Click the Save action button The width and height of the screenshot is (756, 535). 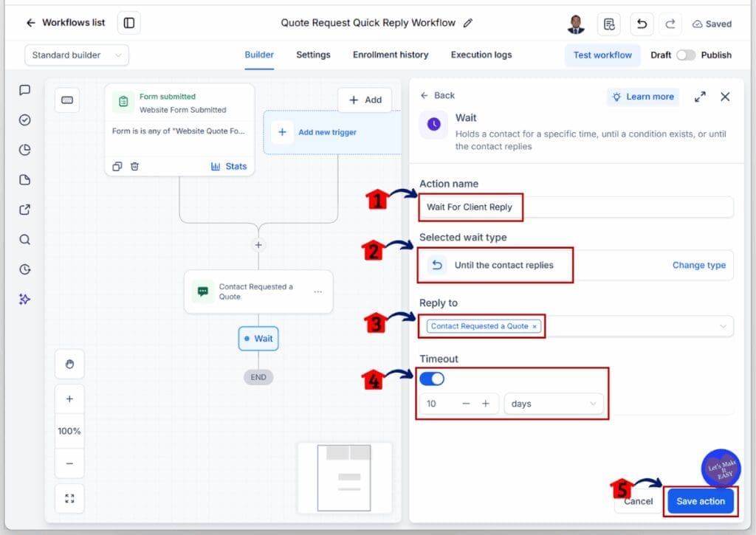(x=700, y=501)
